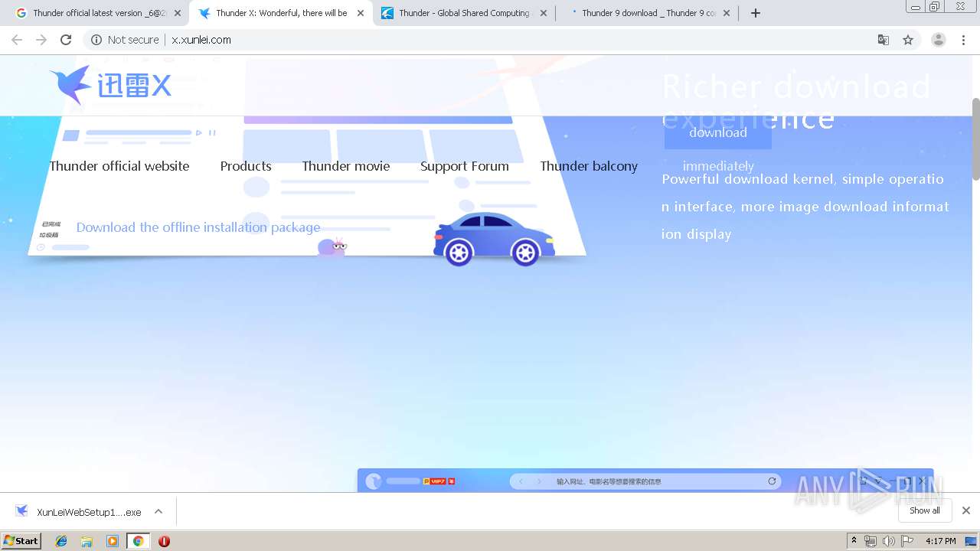The image size is (980, 551).
Task: Close the Thunder 9 download tab
Action: point(727,13)
